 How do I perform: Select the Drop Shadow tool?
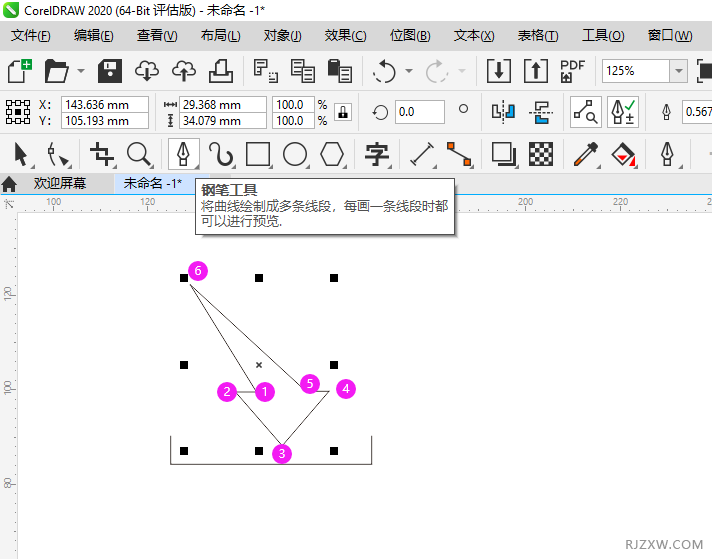[x=504, y=154]
